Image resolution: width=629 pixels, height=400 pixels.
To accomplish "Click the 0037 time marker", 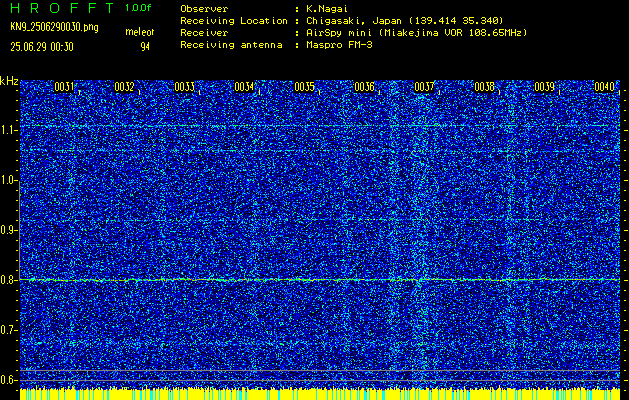I will coord(424,87).
